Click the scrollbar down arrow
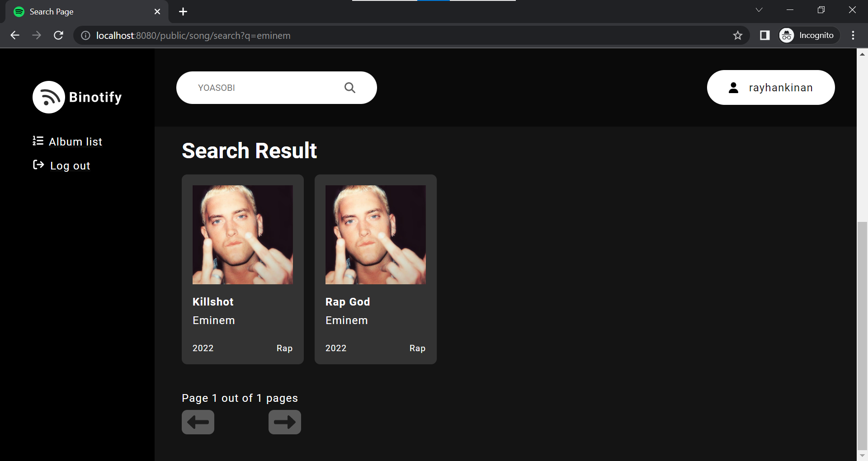The image size is (868, 461). click(862, 456)
